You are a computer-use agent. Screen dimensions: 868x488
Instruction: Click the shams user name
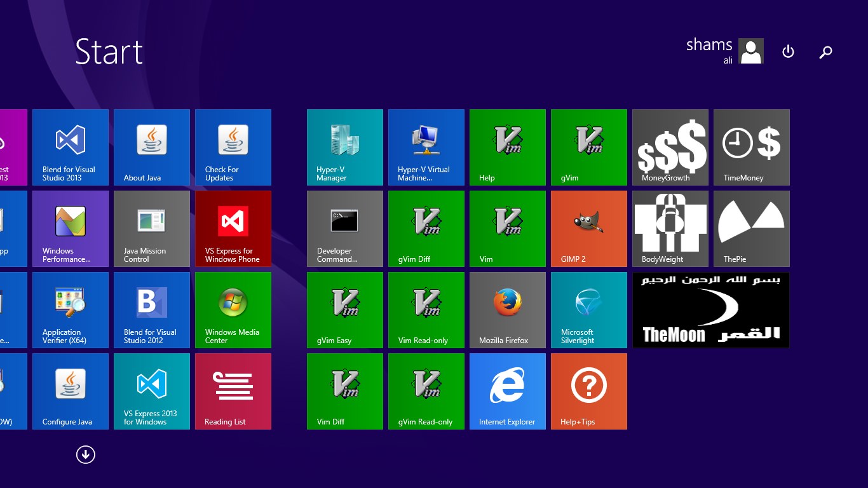tap(709, 45)
